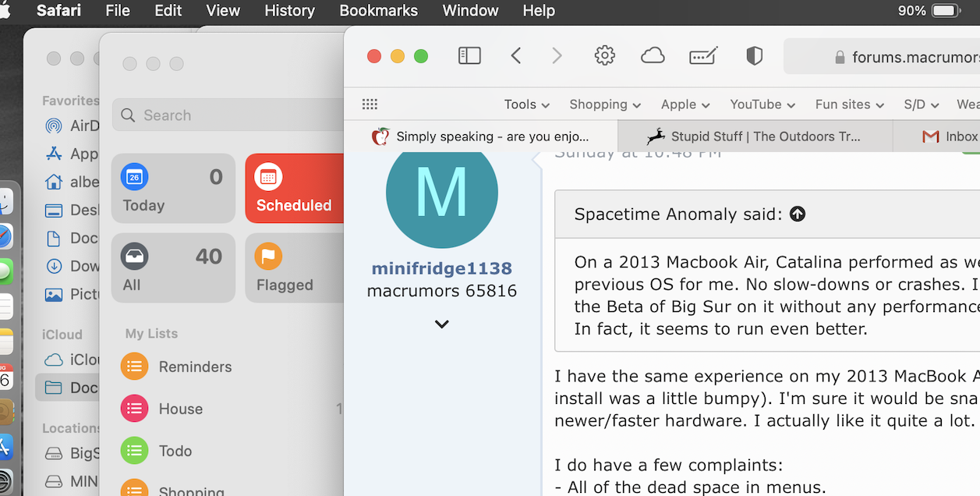Open the Edit menu

pyautogui.click(x=168, y=11)
